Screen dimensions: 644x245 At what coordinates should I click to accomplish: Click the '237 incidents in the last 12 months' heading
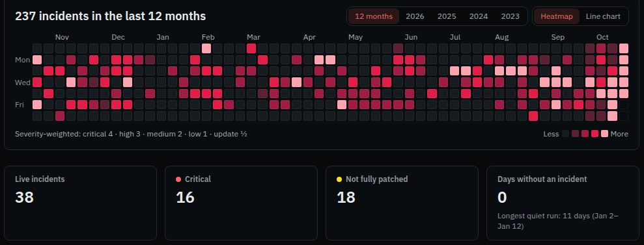coord(111,16)
